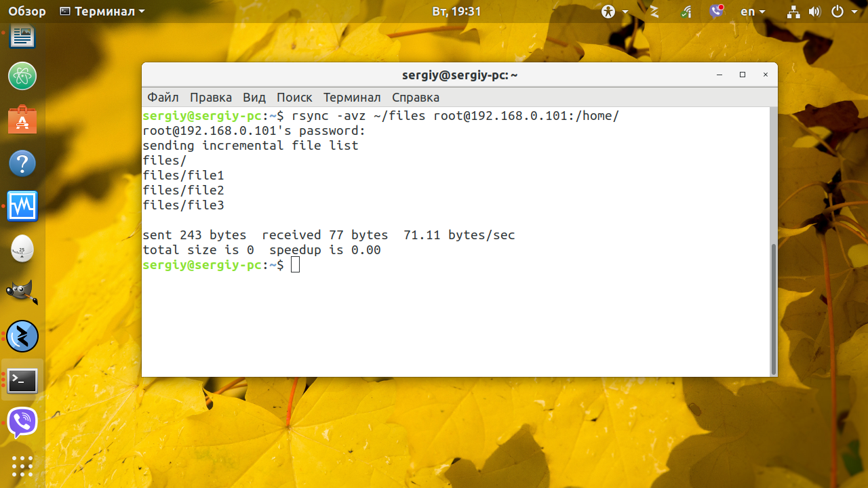
Task: Minimize the terminal window
Action: [x=719, y=75]
